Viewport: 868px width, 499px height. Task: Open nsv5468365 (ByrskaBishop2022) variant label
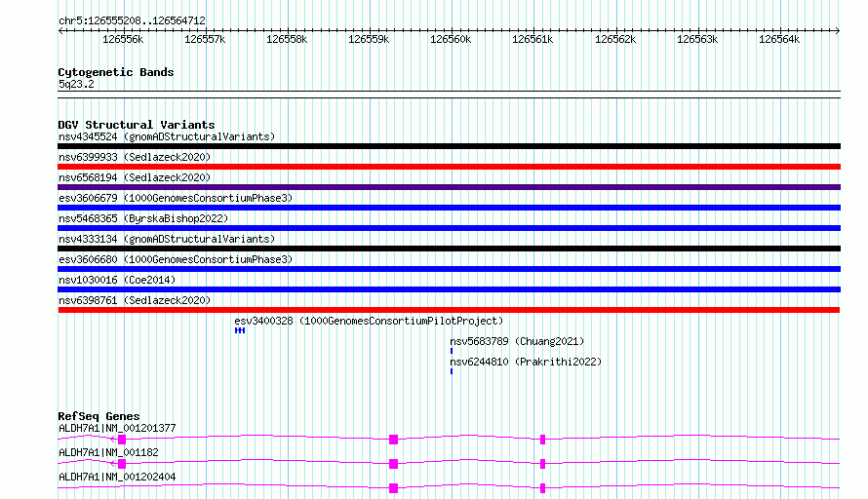(143, 218)
